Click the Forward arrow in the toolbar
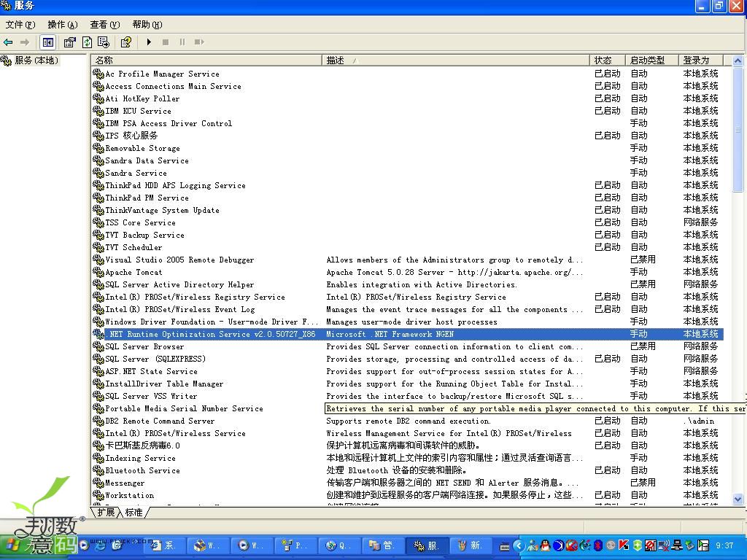Screen dimensions: 747x560 (x=24, y=42)
